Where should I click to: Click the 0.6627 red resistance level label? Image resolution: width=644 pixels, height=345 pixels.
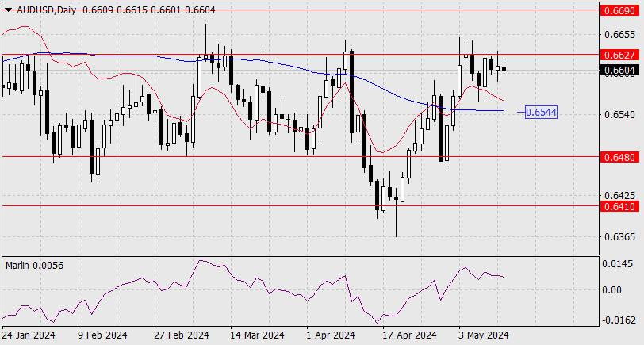619,55
